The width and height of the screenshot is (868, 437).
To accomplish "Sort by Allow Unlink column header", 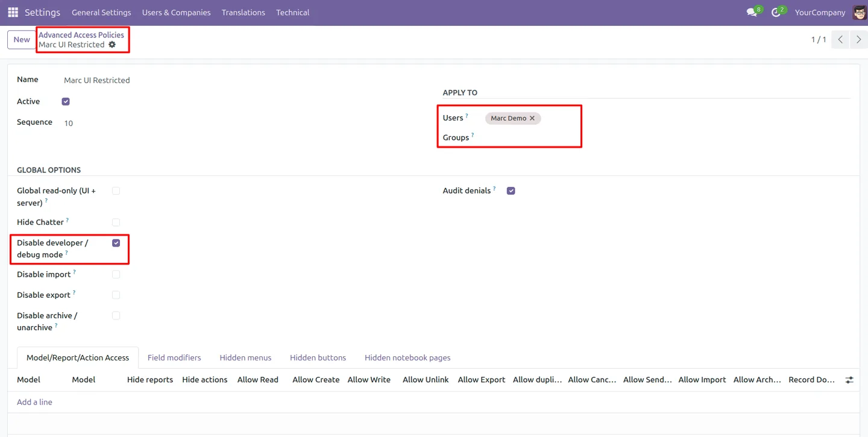I will 426,380.
